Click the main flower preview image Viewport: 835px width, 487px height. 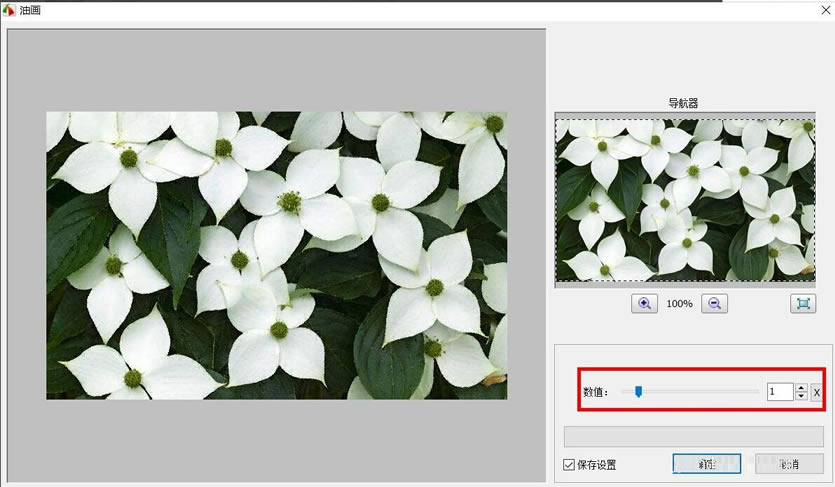pos(277,255)
